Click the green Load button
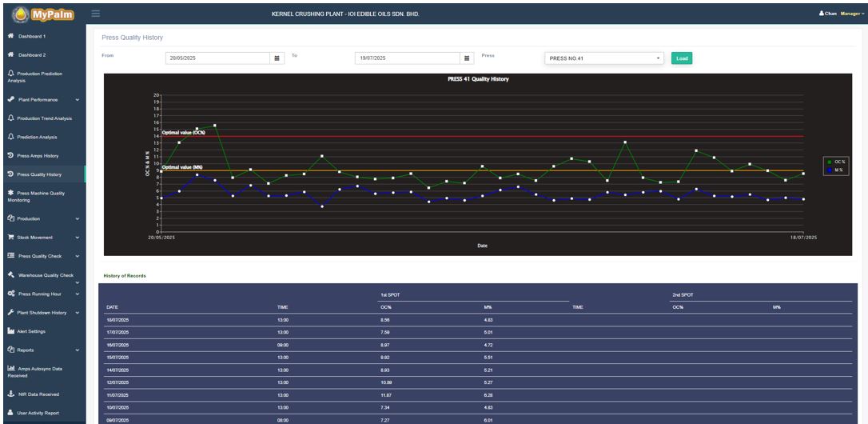Viewport: 868px width, 424px height. pyautogui.click(x=681, y=58)
